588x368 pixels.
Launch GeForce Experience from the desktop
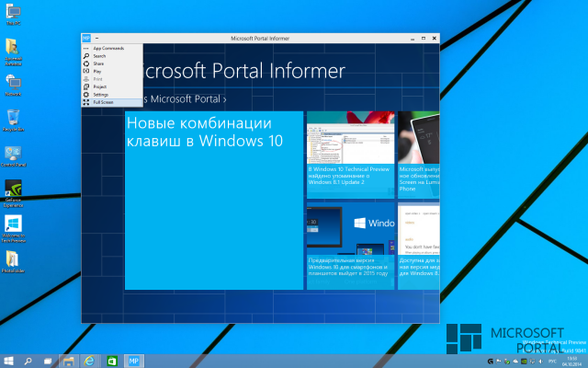coord(14,193)
